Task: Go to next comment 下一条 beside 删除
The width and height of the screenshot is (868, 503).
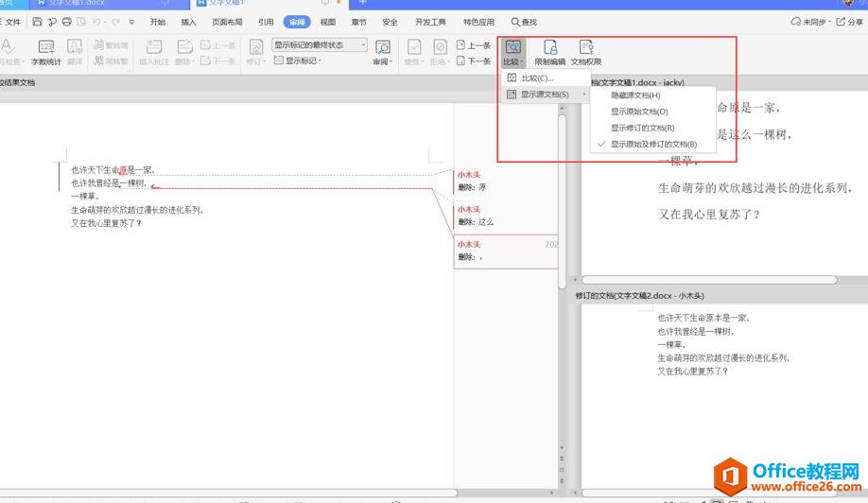Action: [x=217, y=61]
